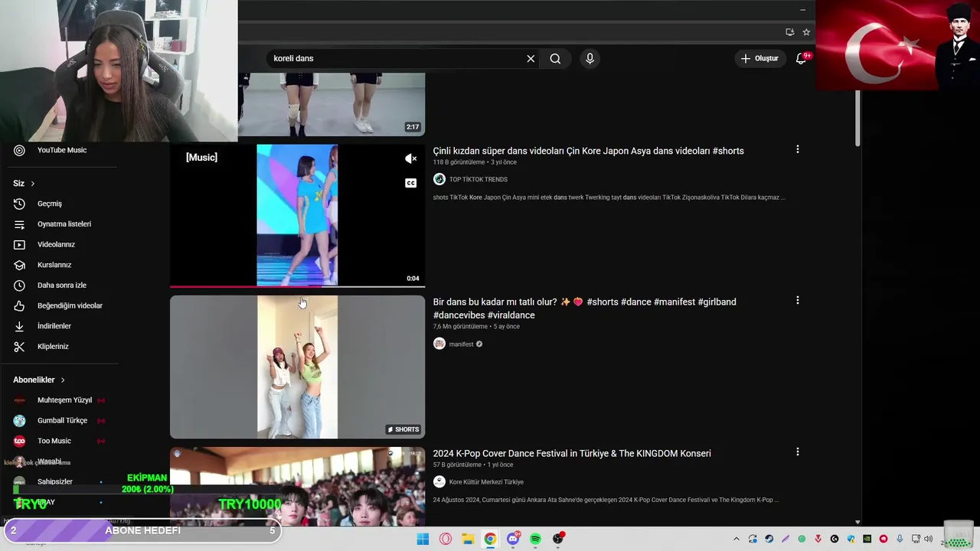980x551 pixels.
Task: Open the more options menu for Çinli kızdan video
Action: tap(797, 149)
